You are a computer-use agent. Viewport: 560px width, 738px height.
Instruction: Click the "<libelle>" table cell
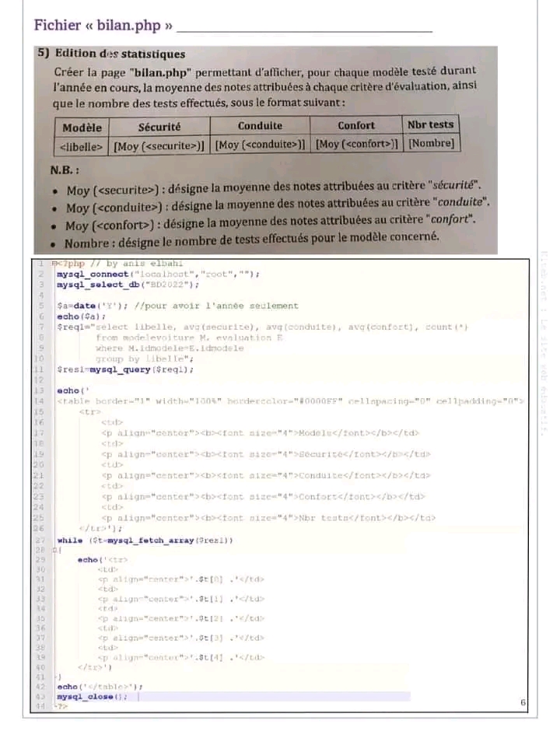tap(82, 145)
